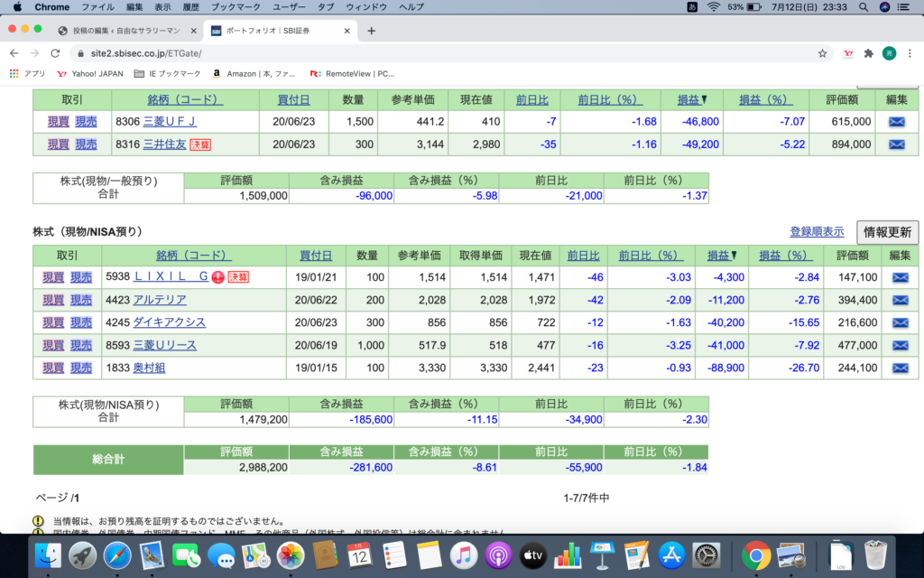Open the アルテリア stock link
Screen dimensions: 924x578
[160, 300]
